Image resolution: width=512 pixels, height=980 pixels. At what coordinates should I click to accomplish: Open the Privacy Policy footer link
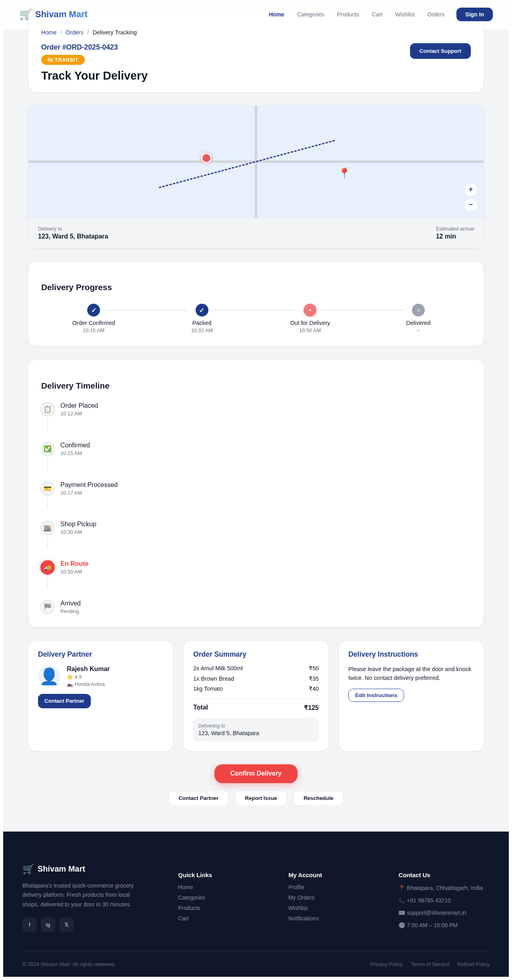386,964
